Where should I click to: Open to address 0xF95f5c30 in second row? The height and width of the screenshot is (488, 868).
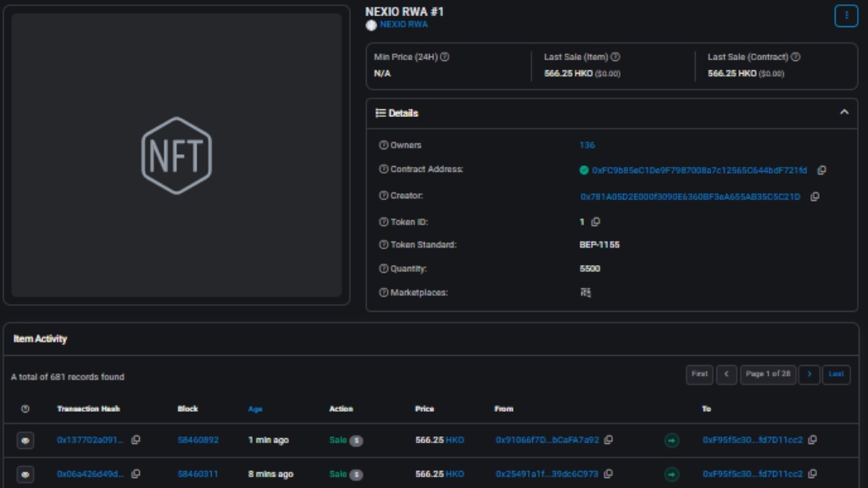tap(753, 474)
